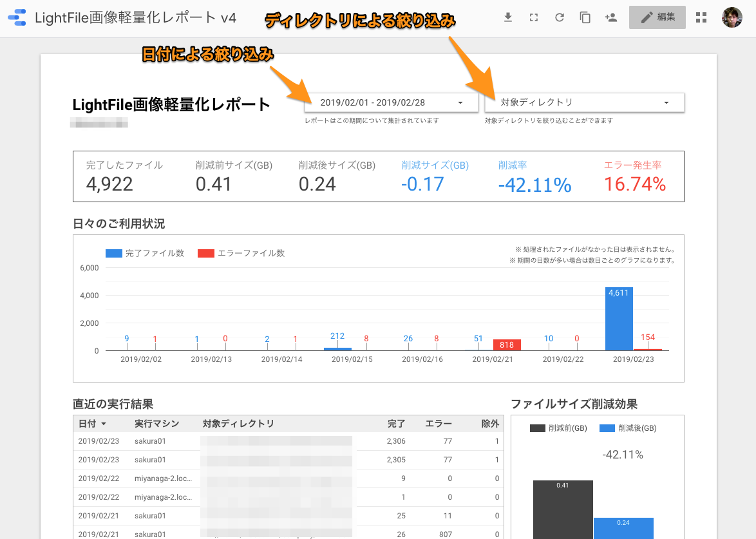
Task: Click the エラーファイル数 red legend swatch
Action: [x=206, y=253]
